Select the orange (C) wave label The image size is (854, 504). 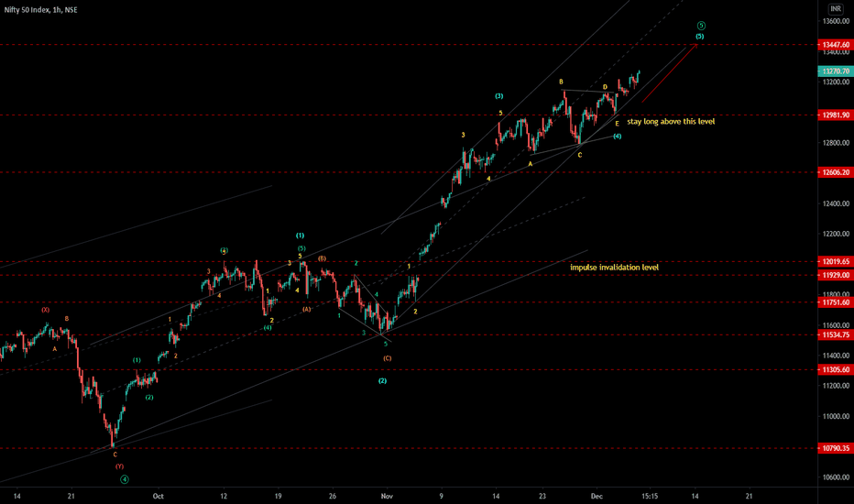(388, 358)
